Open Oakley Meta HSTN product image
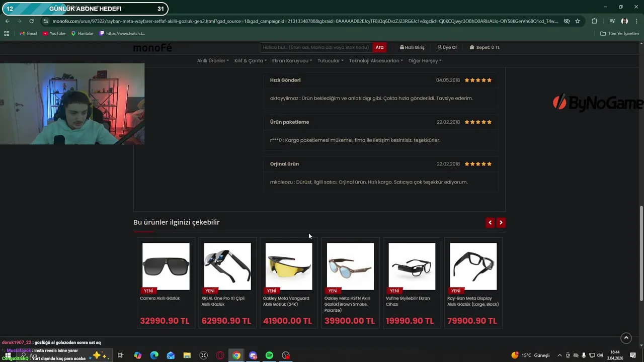Viewport: 644px width, 362px height. coord(350,266)
